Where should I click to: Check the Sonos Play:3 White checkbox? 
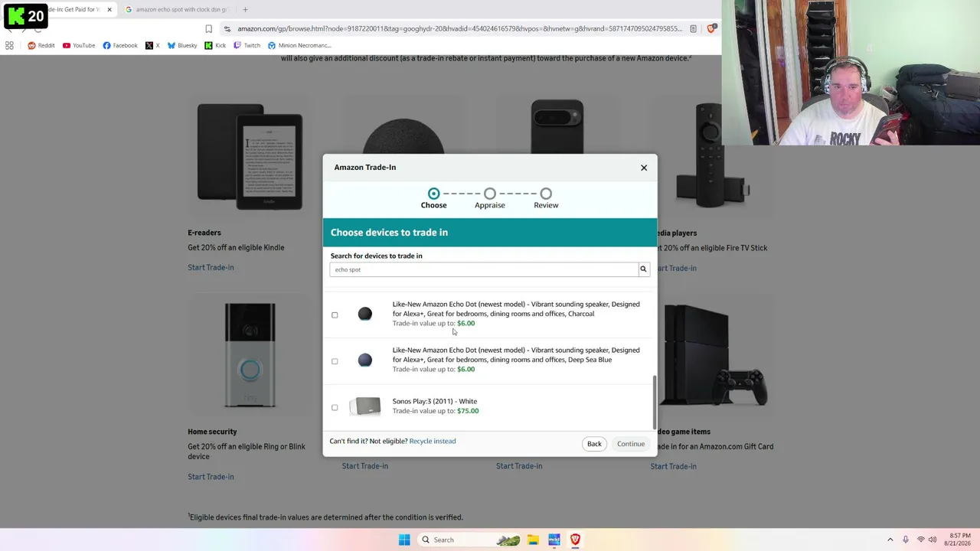click(335, 407)
